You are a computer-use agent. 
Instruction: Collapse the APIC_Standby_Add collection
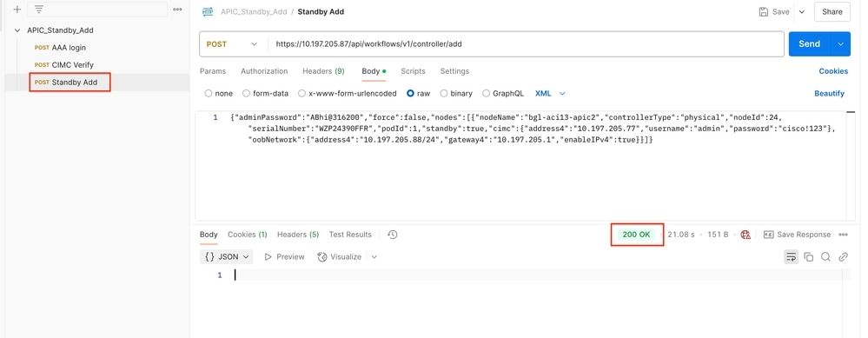17,30
